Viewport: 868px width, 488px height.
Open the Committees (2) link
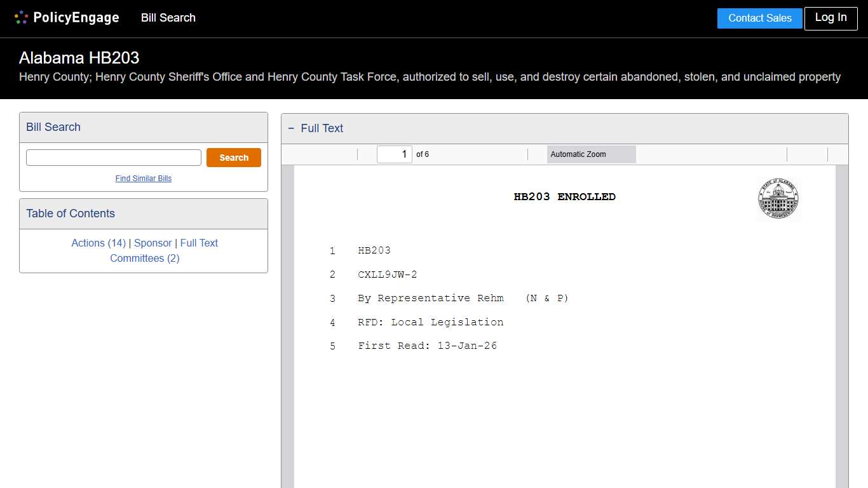(145, 258)
